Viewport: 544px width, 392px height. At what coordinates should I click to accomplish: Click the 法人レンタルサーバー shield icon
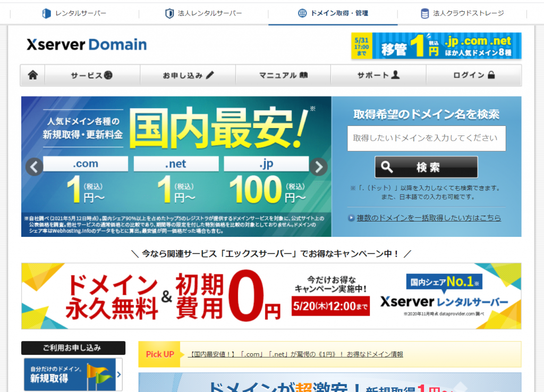pos(169,13)
